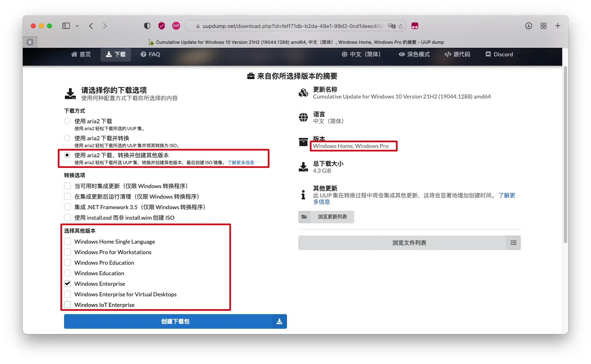Open the privacy shield icon
This screenshot has width=591, height=364.
click(x=147, y=26)
